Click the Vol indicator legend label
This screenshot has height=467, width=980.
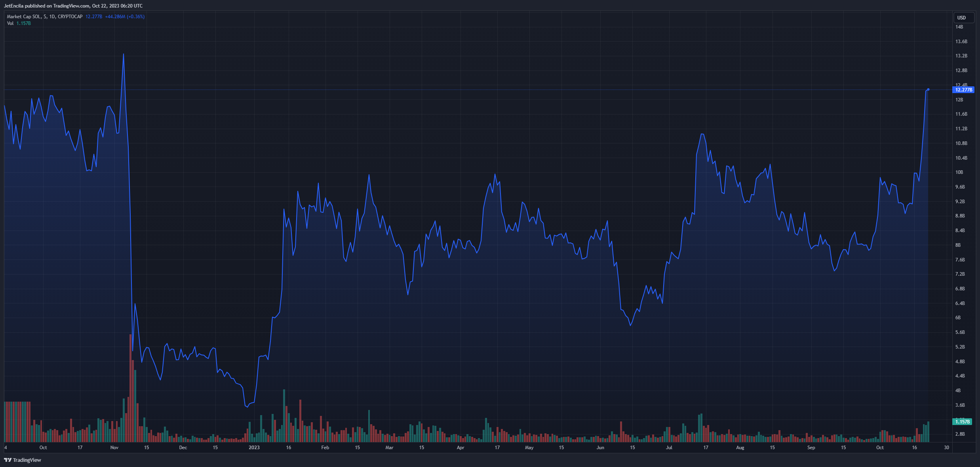coord(10,23)
